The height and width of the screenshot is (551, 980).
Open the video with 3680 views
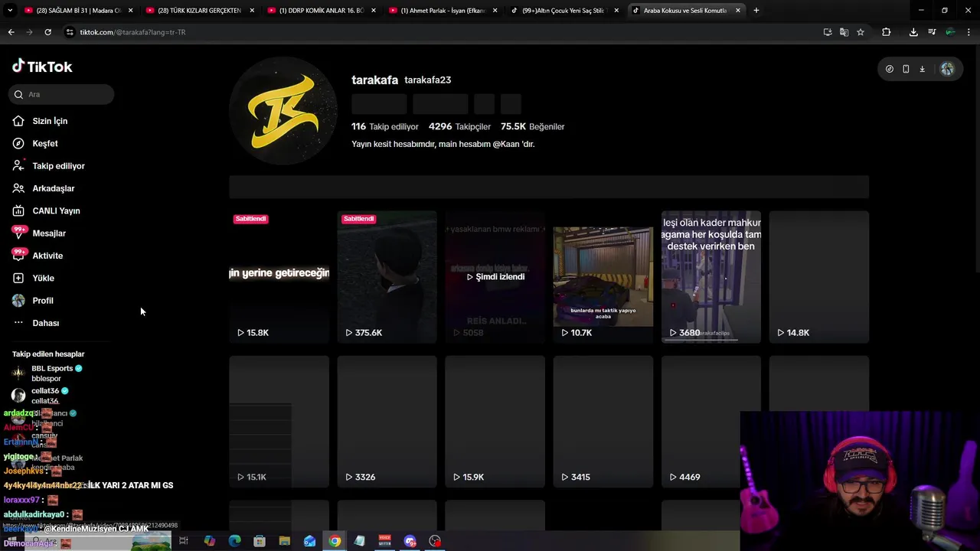tap(710, 277)
